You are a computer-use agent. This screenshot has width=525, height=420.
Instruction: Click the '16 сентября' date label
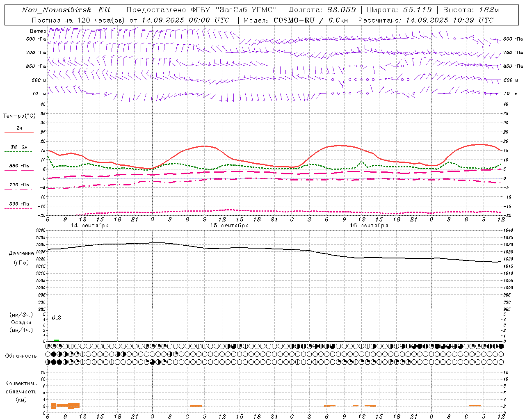click(369, 226)
